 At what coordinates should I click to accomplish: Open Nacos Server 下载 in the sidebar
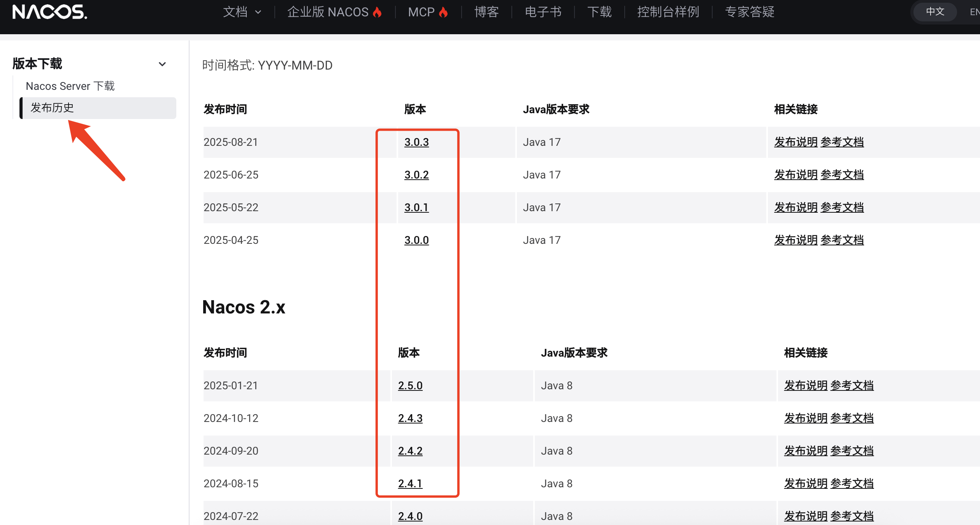(70, 86)
